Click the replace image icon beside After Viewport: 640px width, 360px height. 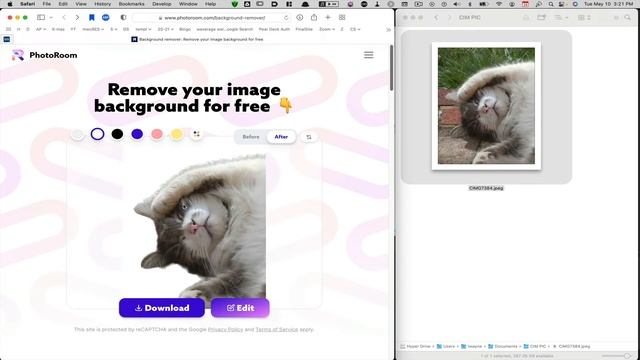click(309, 137)
